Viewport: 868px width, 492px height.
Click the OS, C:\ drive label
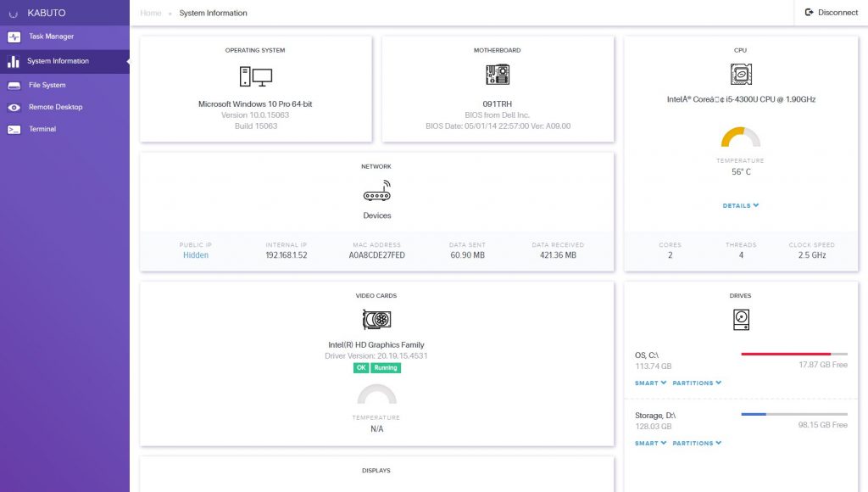pos(647,355)
